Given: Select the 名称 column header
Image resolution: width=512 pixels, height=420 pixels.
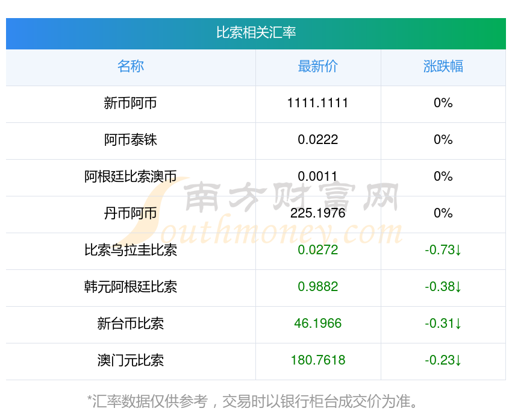Looking at the screenshot, I should 131,66.
